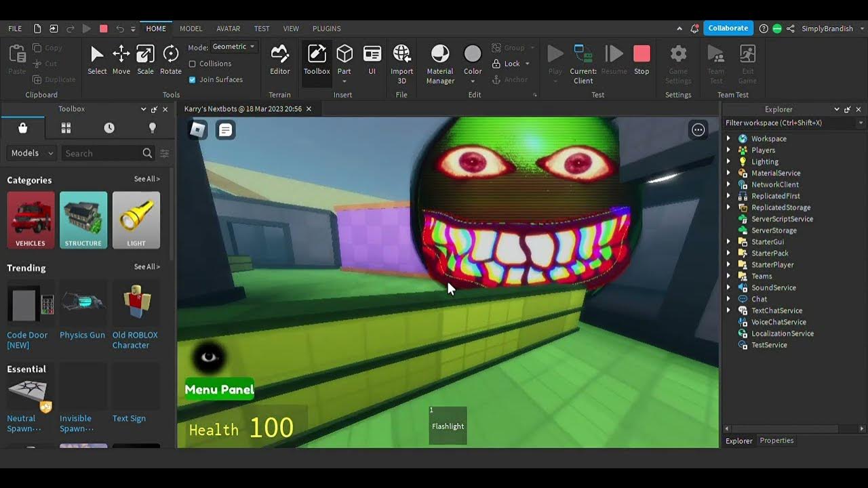Open the Roblox menu icon in viewport

[x=197, y=129]
